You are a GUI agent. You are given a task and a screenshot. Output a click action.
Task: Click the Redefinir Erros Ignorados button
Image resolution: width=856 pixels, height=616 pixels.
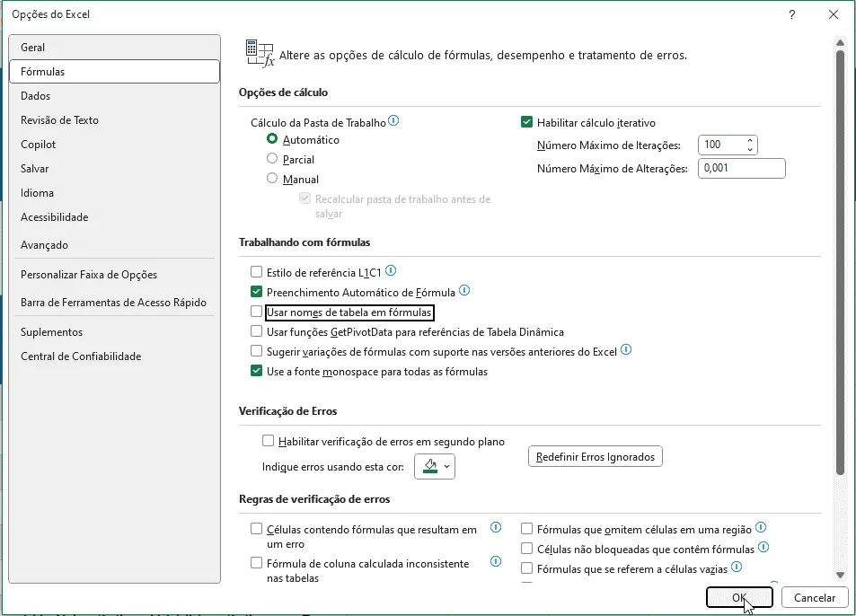tap(596, 457)
